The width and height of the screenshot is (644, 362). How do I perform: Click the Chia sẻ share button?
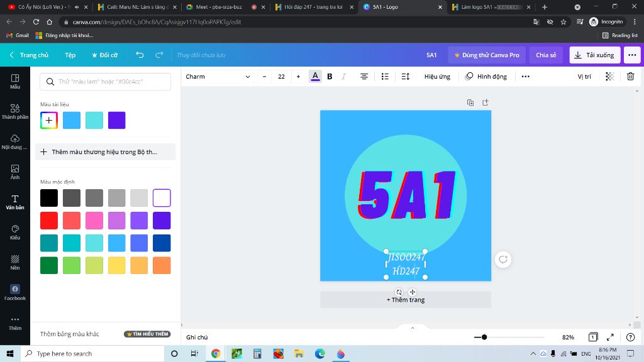546,55
